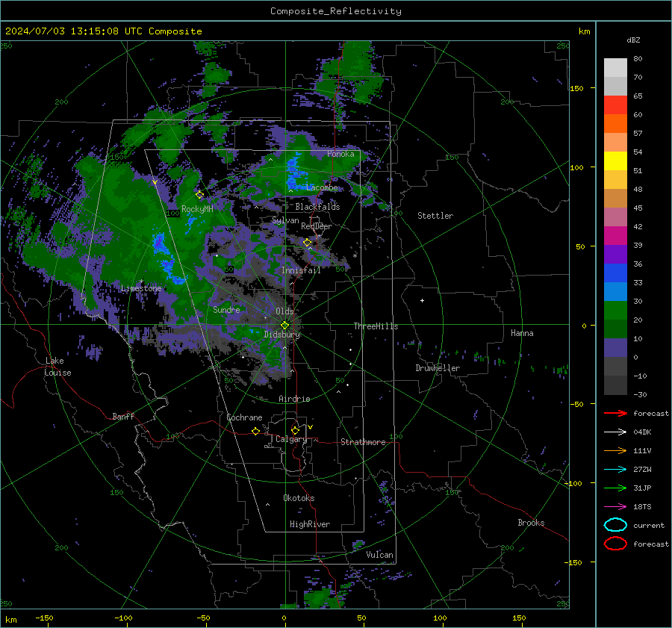This screenshot has height=628, width=672.
Task: Click the green 31JP arrow legend icon
Action: (615, 488)
